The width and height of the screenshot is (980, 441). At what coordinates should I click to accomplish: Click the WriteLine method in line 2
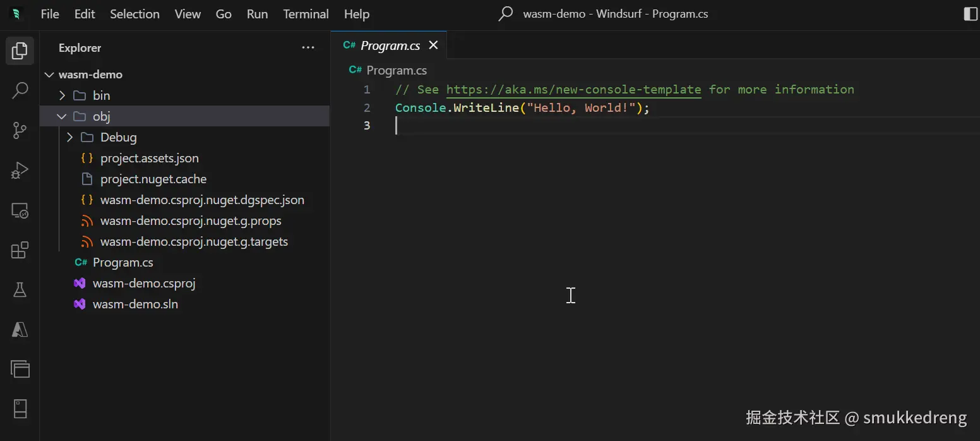(x=486, y=108)
